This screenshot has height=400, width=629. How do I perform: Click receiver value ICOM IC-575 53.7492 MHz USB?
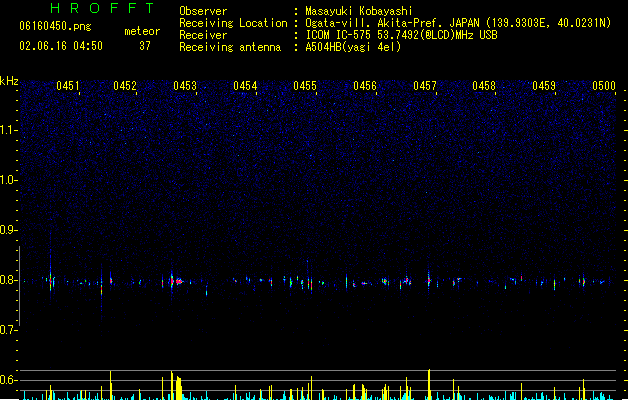click(x=402, y=35)
